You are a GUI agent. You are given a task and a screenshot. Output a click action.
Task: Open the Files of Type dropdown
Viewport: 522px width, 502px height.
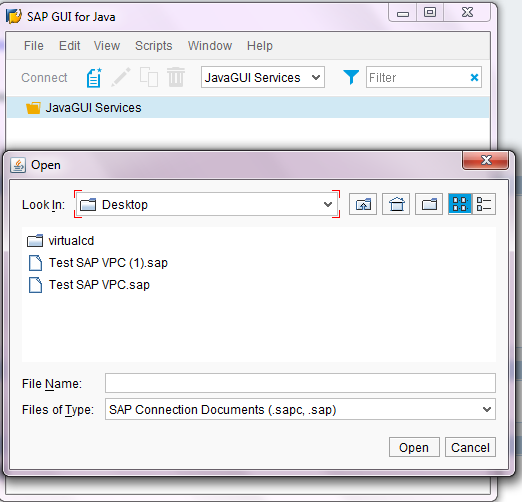click(487, 409)
